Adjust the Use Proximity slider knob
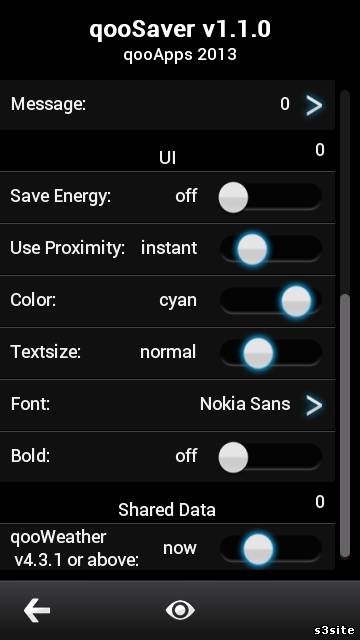The image size is (360, 640). pyautogui.click(x=252, y=249)
